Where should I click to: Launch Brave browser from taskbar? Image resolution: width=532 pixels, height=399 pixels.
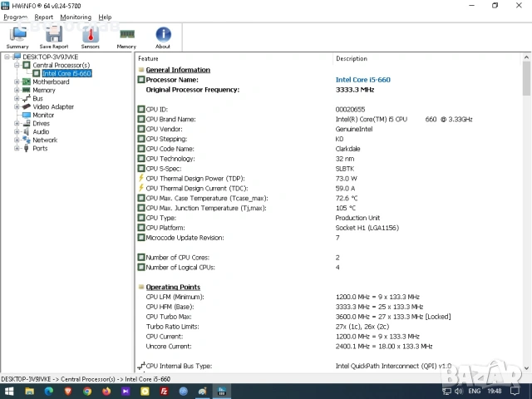(68, 392)
